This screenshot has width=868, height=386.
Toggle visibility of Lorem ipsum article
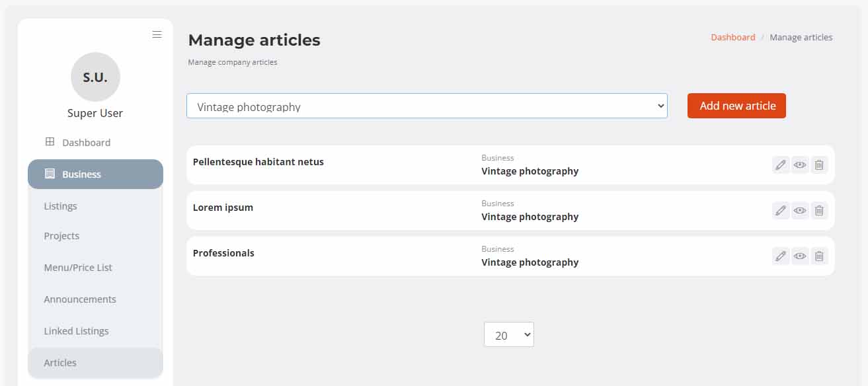[x=800, y=210]
